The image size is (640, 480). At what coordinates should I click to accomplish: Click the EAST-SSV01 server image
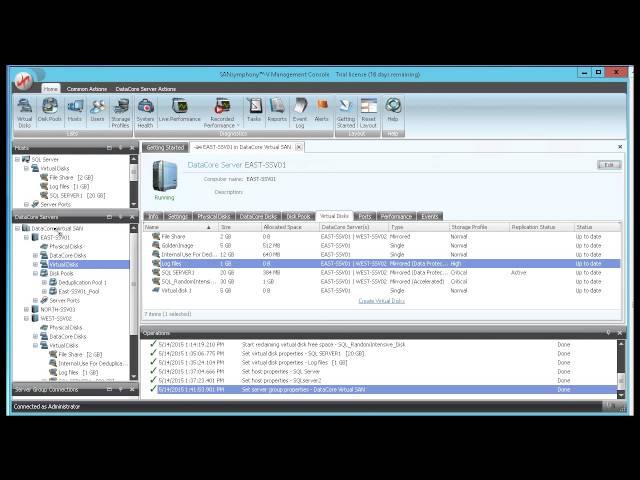coord(165,176)
